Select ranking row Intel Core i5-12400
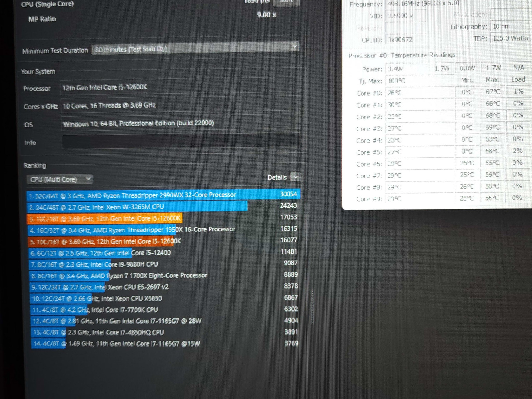 [164, 252]
